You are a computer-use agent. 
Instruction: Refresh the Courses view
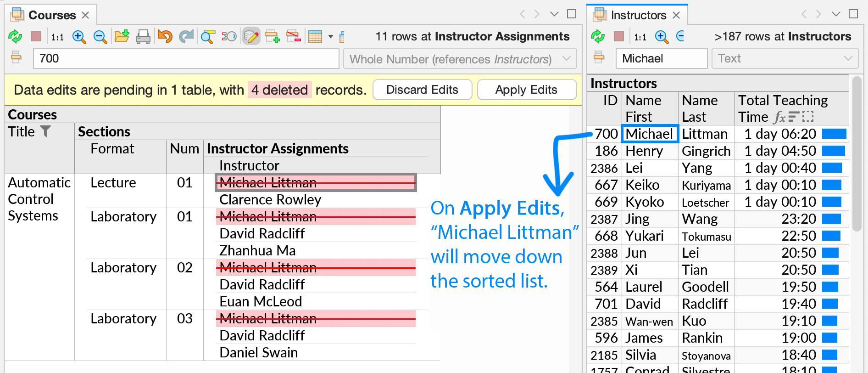click(x=15, y=36)
